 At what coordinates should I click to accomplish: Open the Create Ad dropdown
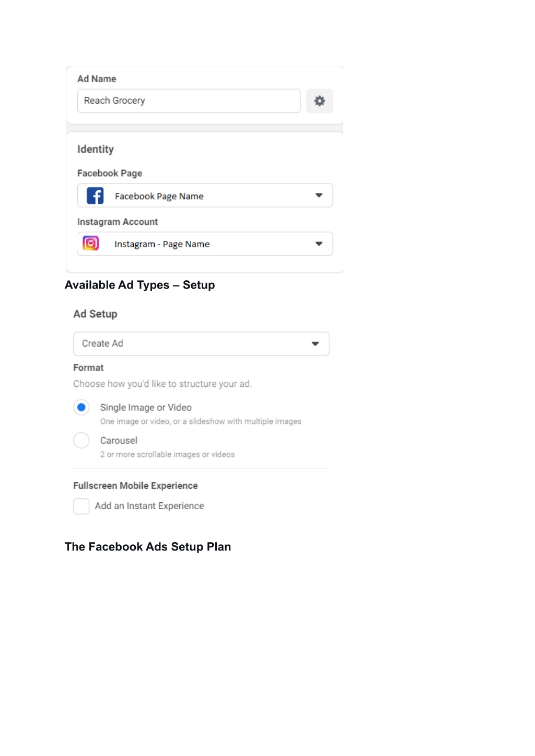click(201, 343)
